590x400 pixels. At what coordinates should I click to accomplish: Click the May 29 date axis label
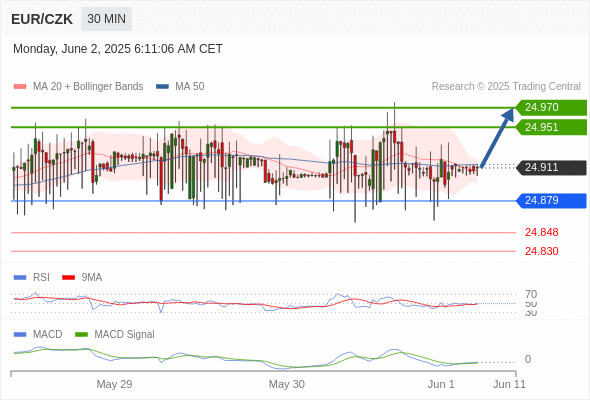click(114, 384)
